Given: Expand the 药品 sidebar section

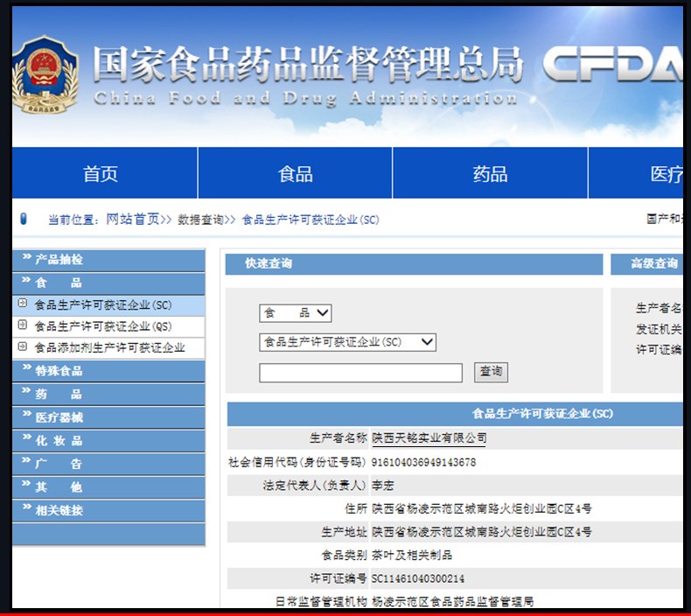Looking at the screenshot, I should [x=108, y=395].
